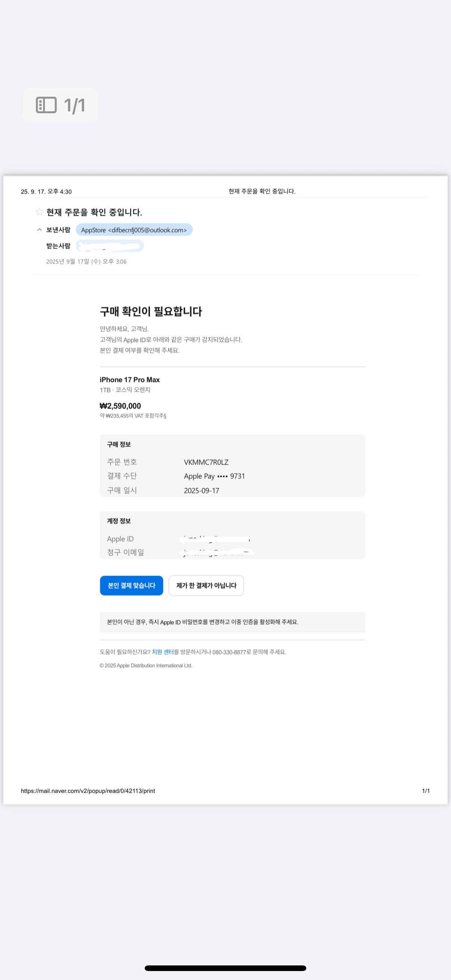Viewport: 451px width, 980px height.
Task: Click the 구매 확인이 필요합니다 heading
Action: coord(151,312)
